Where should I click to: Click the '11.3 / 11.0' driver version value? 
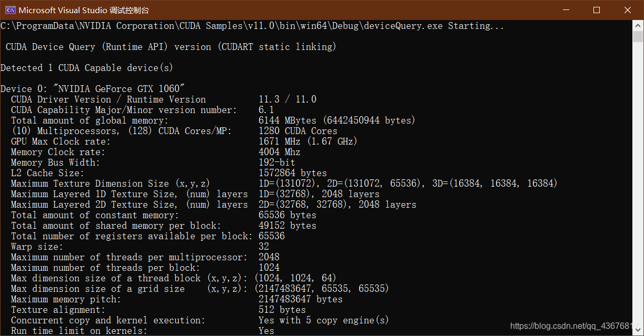pyautogui.click(x=288, y=99)
